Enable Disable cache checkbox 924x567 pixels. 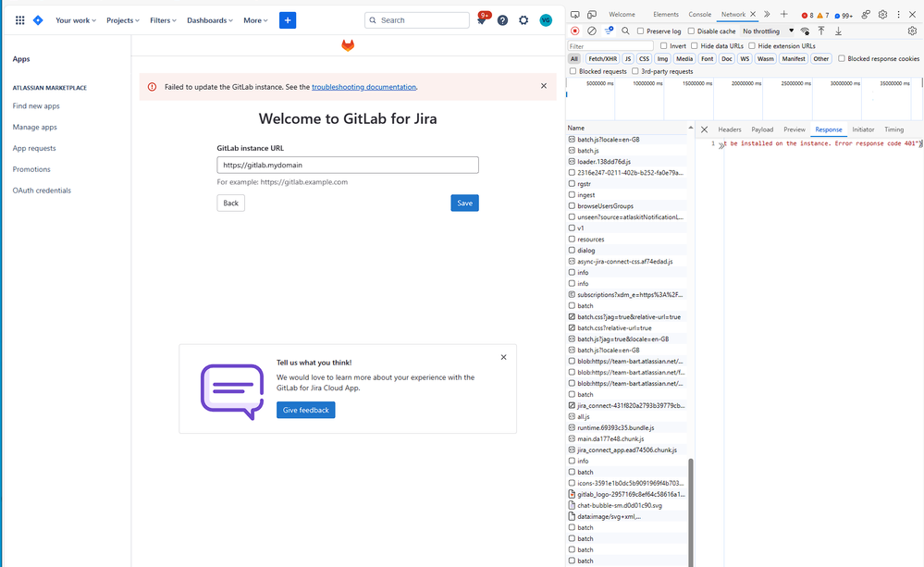pyautogui.click(x=691, y=31)
